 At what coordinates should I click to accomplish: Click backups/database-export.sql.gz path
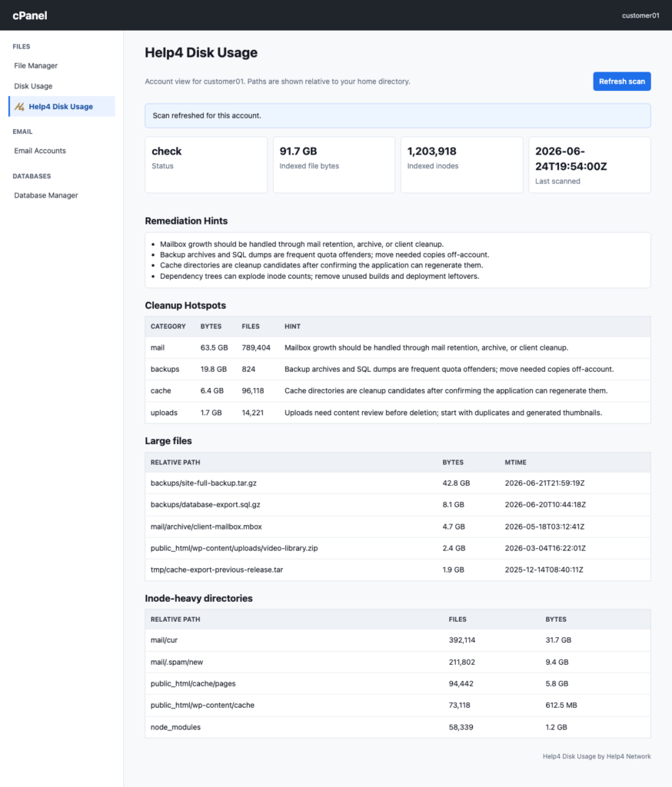click(205, 504)
